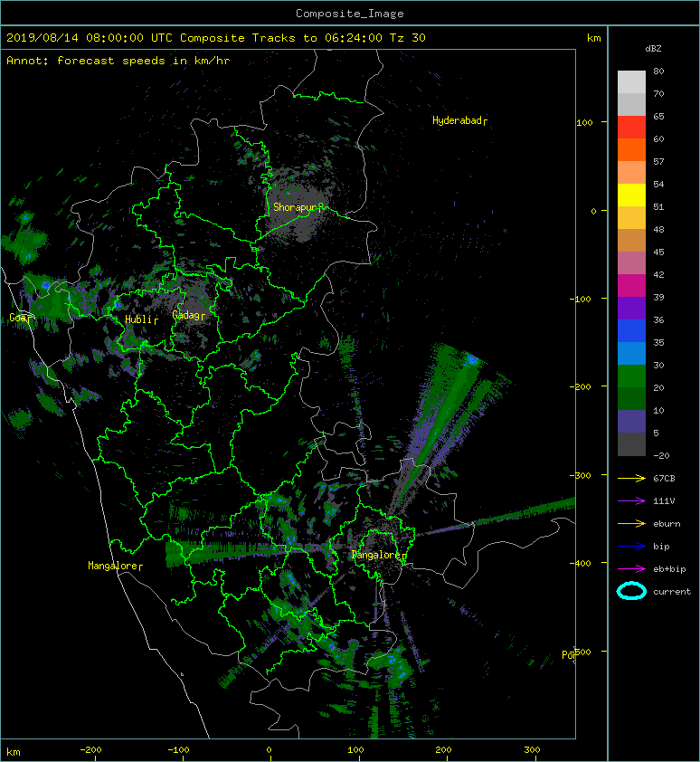Click the bip legend label
The height and width of the screenshot is (762, 700).
[x=661, y=547]
